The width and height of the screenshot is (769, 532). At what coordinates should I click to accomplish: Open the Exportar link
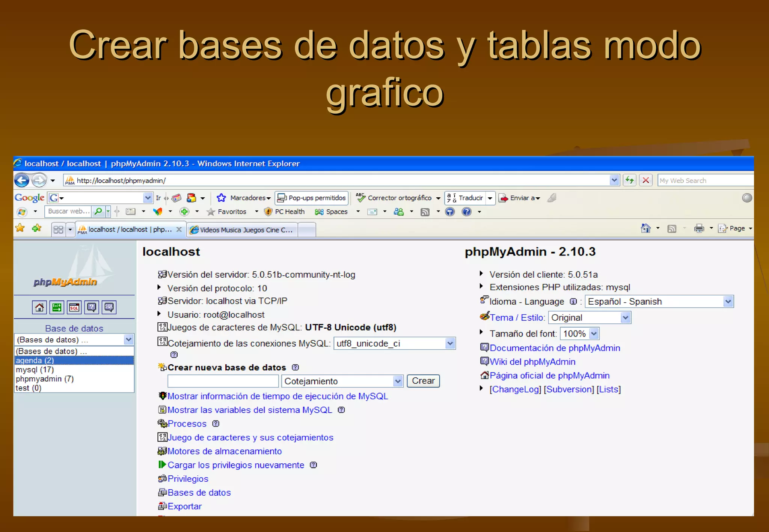point(184,506)
